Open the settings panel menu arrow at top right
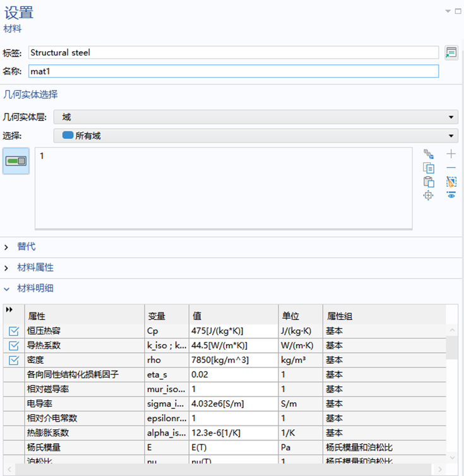 tap(448, 11)
